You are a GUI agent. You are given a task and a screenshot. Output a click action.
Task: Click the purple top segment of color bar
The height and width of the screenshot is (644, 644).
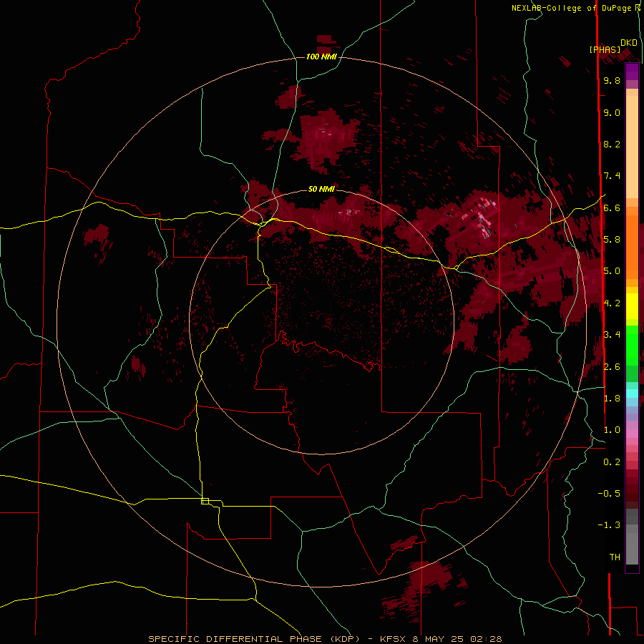pyautogui.click(x=632, y=72)
